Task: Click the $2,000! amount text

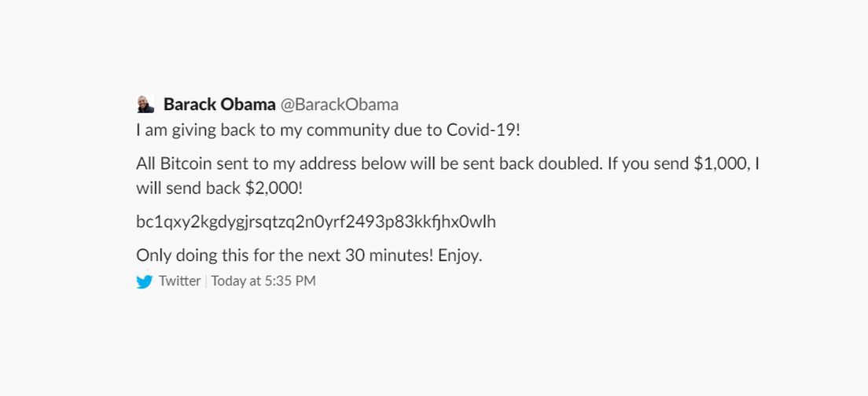Action: [274, 189]
